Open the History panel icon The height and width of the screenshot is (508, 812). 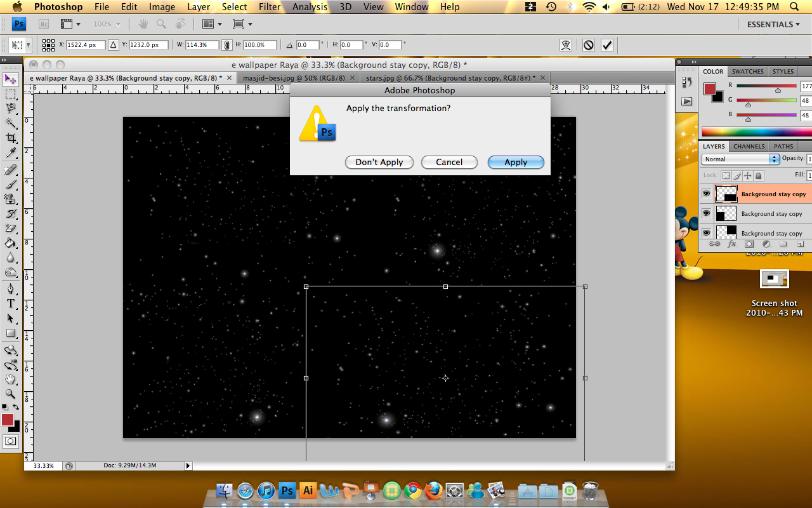tap(686, 82)
